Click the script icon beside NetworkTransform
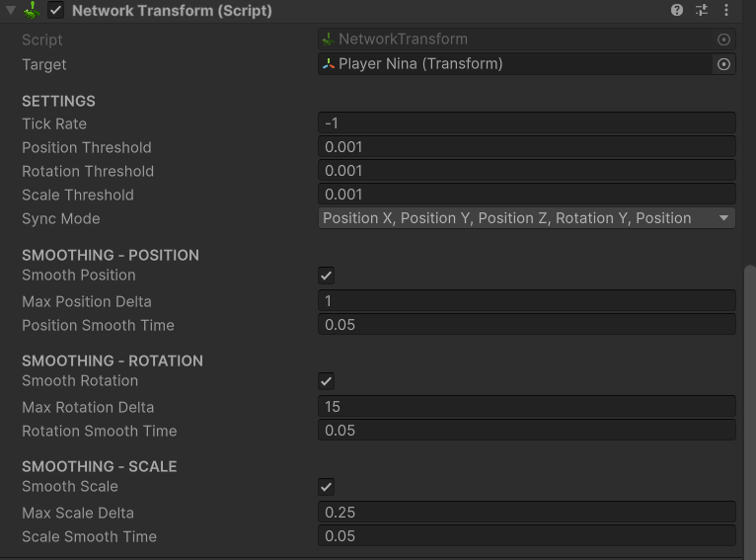 [x=328, y=40]
